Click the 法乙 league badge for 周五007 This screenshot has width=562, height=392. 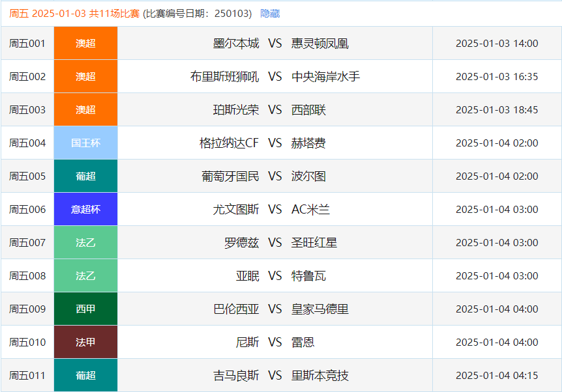click(x=85, y=243)
